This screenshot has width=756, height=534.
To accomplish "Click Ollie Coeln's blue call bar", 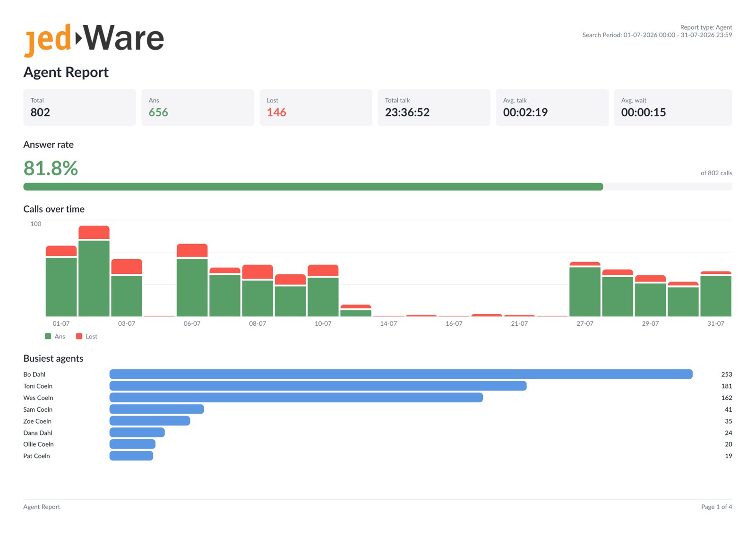I will pos(132,444).
